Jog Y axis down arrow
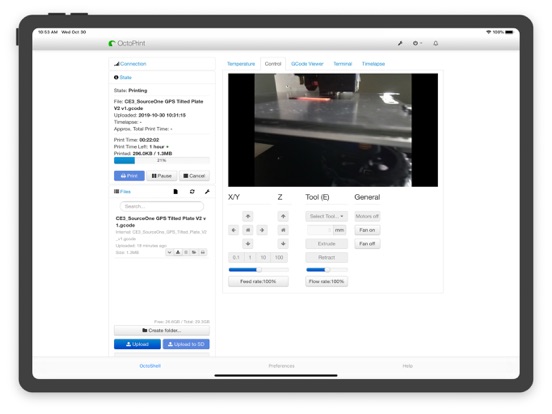This screenshot has width=552, height=414. (x=248, y=244)
